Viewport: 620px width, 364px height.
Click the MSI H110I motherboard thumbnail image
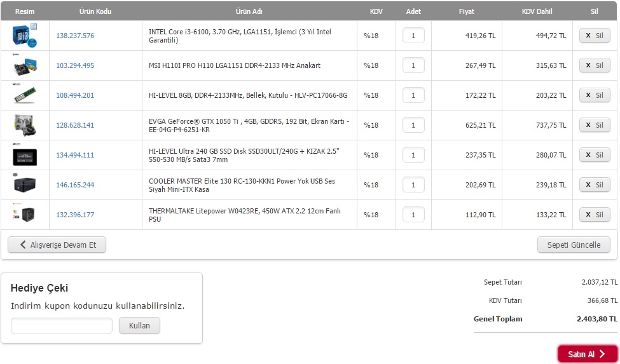[x=25, y=65]
